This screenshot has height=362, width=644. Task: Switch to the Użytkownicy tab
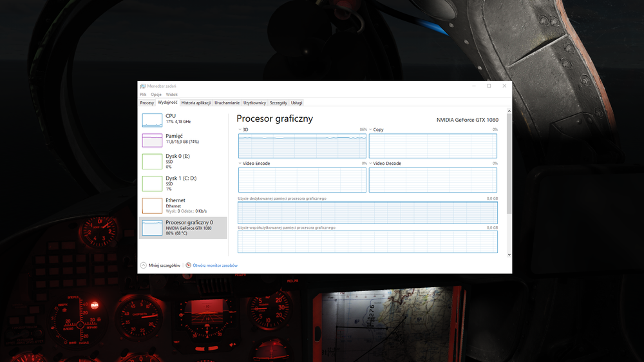point(254,103)
